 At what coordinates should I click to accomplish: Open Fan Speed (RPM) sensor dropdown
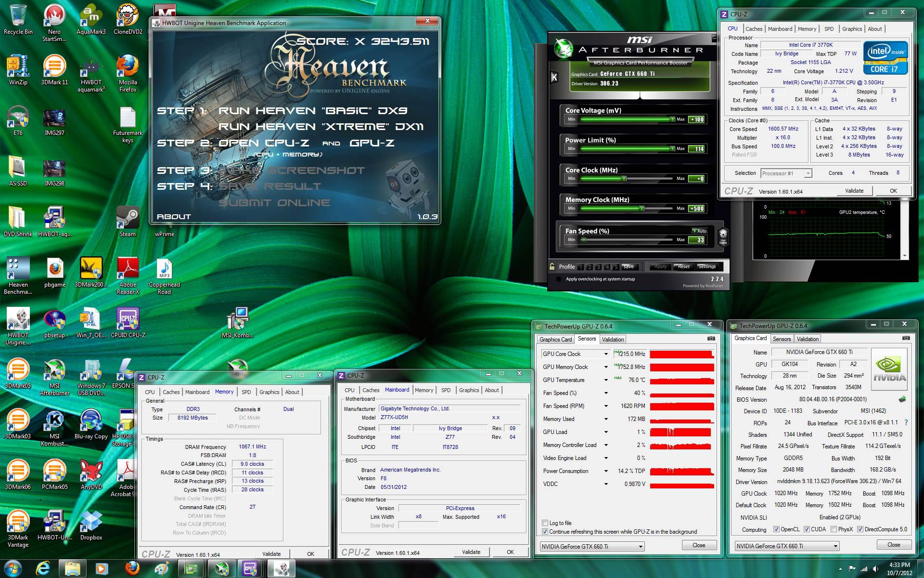(x=606, y=406)
